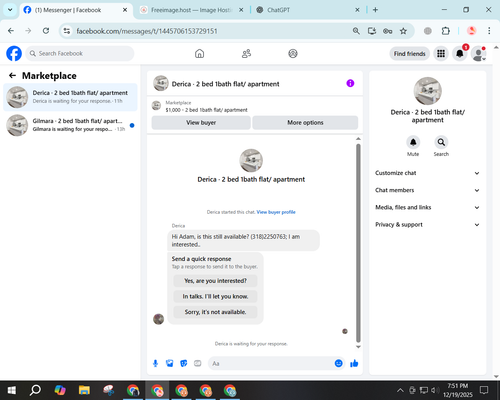
Task: Open Windows taskbar search
Action: 35,390
